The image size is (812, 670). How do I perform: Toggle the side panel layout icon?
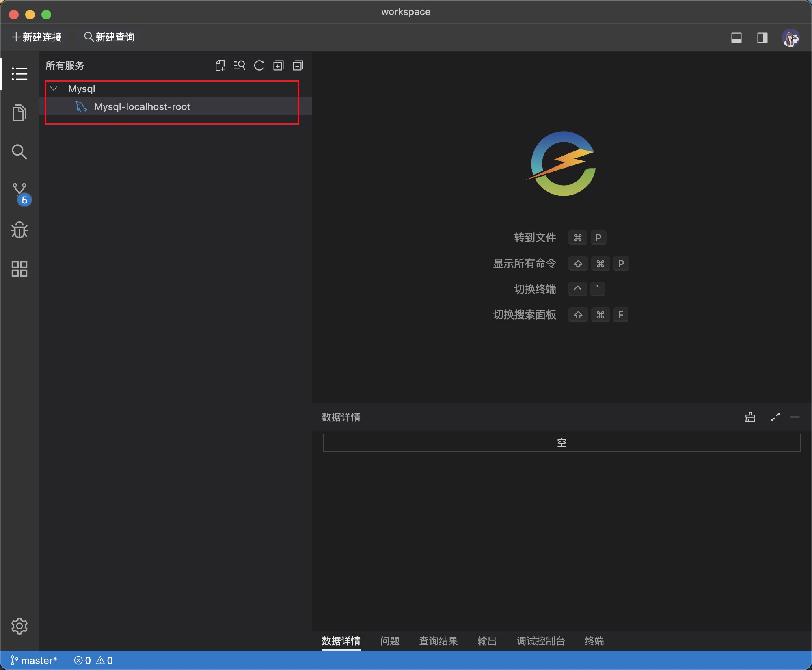click(762, 38)
